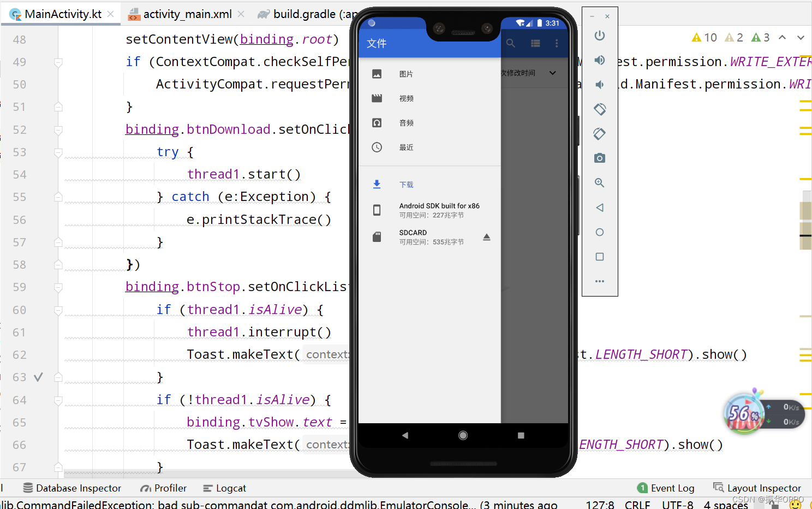Open 音频 (Audio) in Files drawer
Screen dimensions: 812x509
tap(429, 123)
